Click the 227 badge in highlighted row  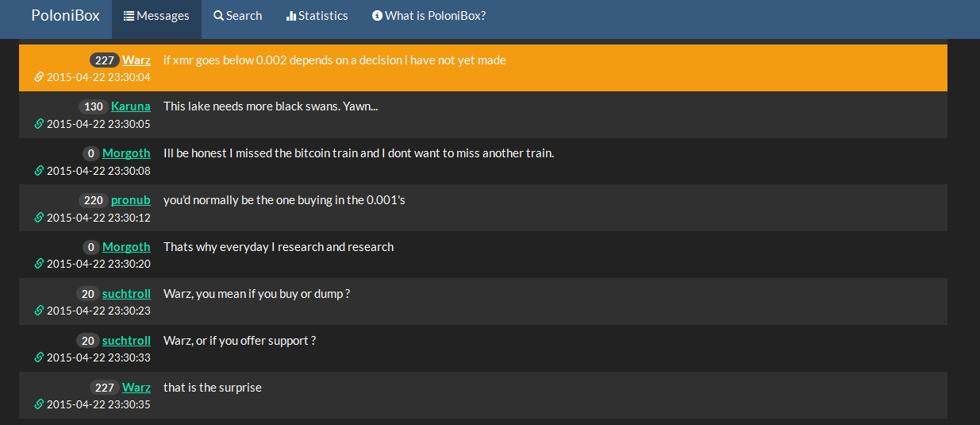(x=104, y=60)
